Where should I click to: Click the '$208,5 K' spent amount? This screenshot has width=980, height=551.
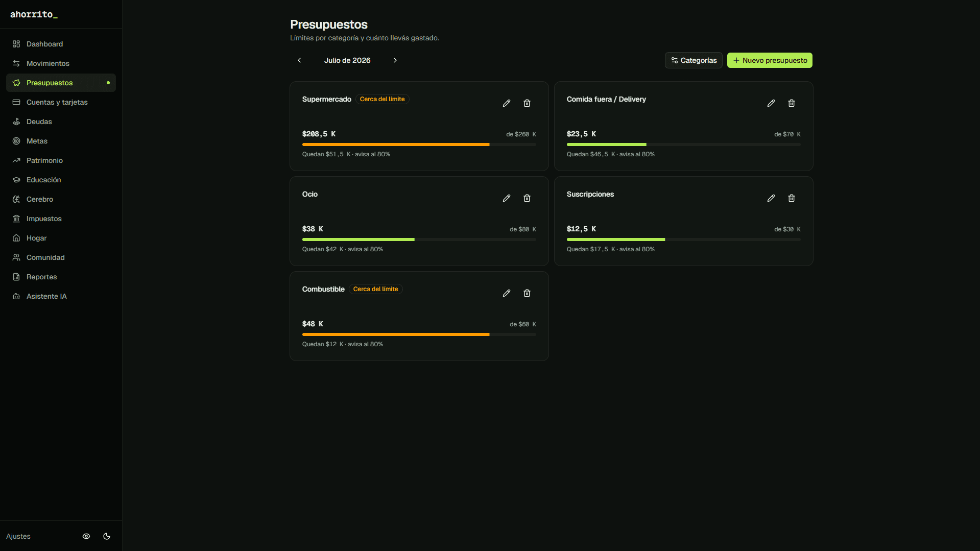coord(319,134)
